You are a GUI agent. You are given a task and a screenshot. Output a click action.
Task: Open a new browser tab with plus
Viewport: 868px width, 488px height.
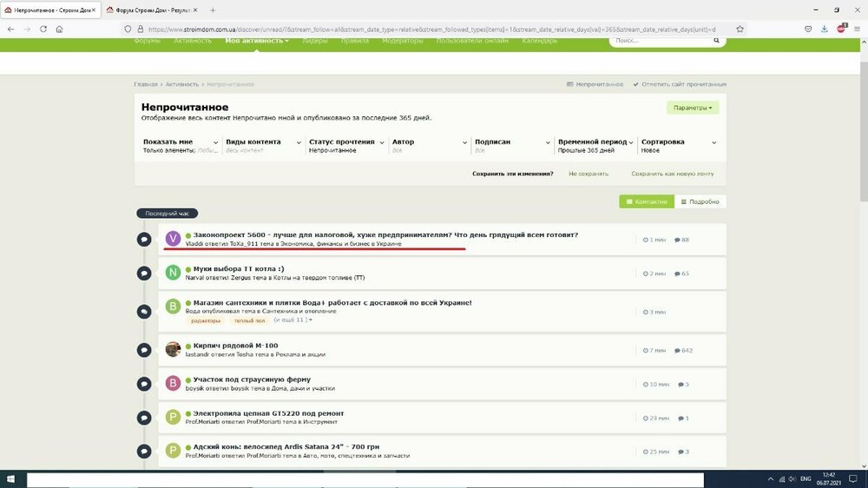click(213, 10)
